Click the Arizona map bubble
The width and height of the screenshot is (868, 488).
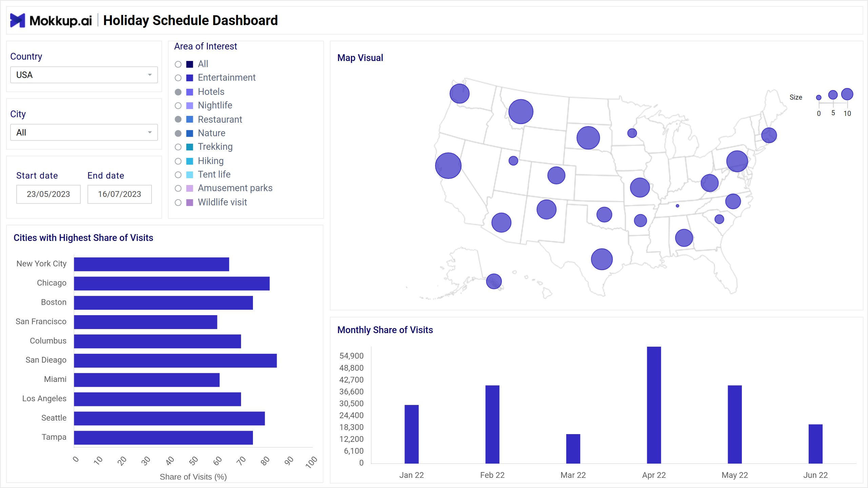pos(501,223)
